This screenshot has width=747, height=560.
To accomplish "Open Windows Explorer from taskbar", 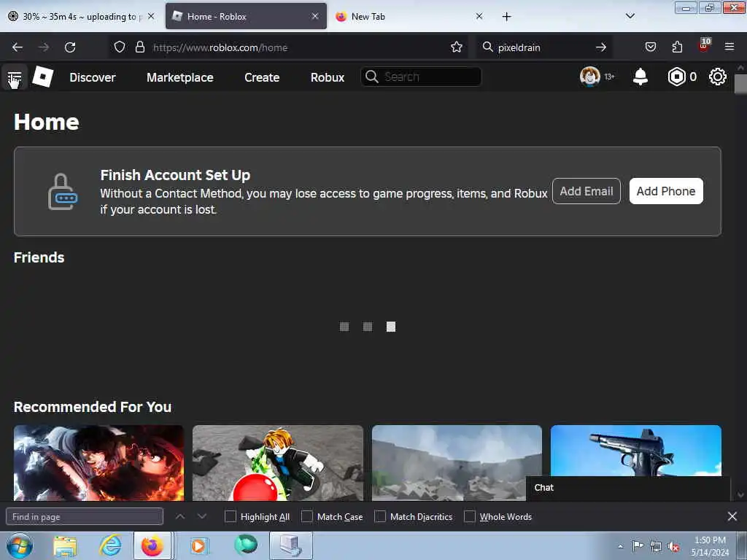I will pos(65,546).
